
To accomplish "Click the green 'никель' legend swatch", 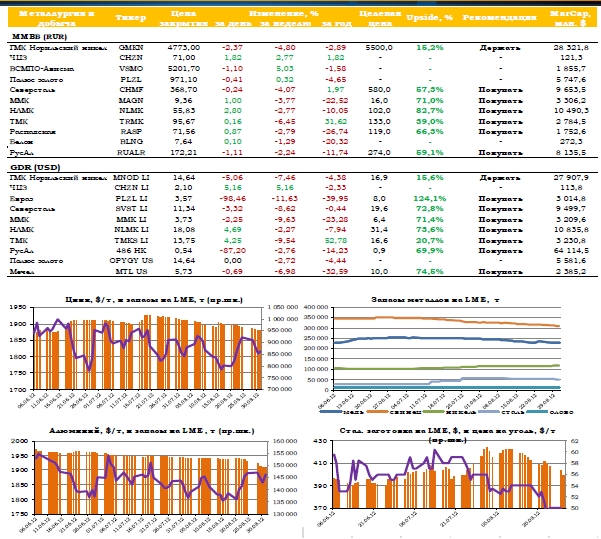I will (434, 412).
